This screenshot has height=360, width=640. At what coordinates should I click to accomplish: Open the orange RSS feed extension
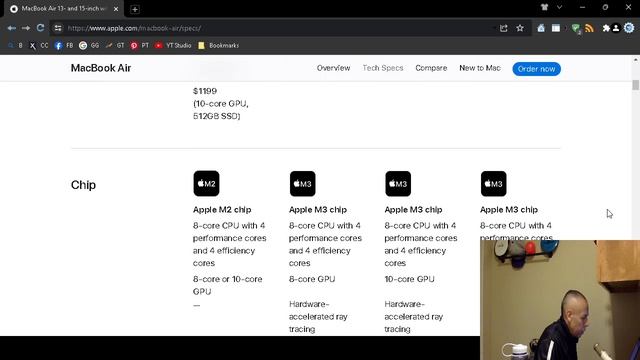click(589, 28)
